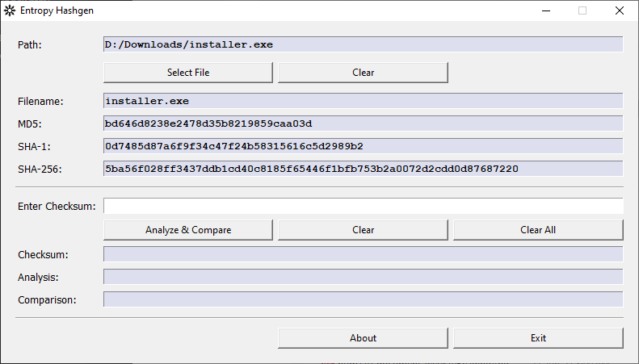Click the Entropy Hashgen title bar icon

[x=11, y=11]
